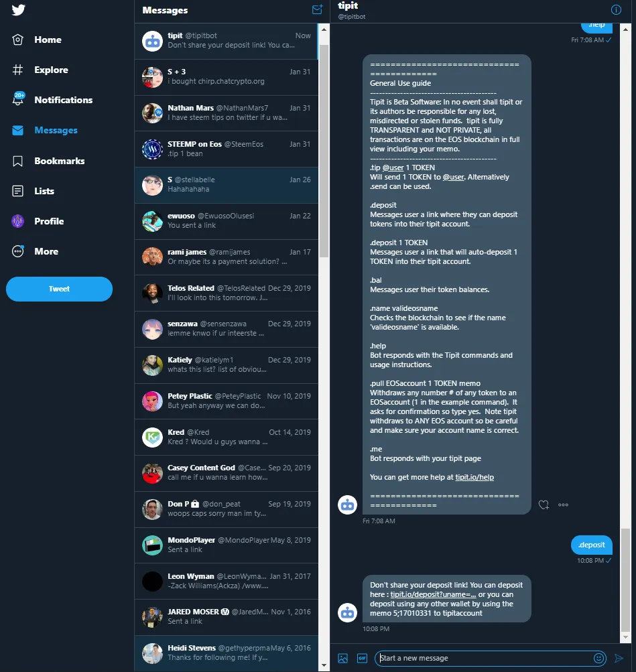Click the blue Tweet button

[59, 289]
